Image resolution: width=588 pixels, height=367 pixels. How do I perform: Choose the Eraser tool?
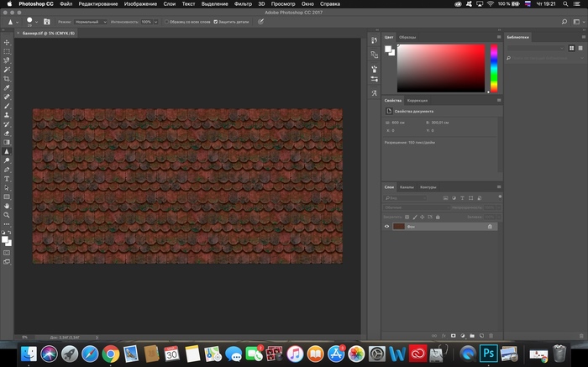[x=7, y=133]
